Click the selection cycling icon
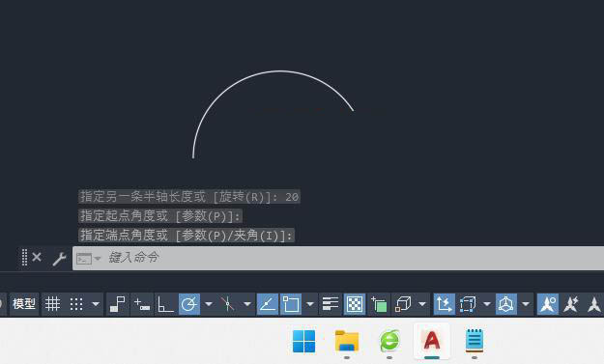Viewport: 604px width, 364px height. tap(379, 304)
